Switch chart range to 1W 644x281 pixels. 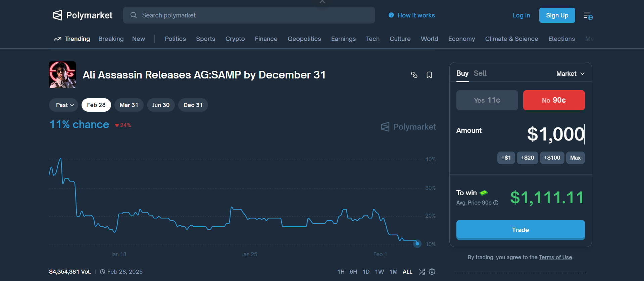pos(379,272)
